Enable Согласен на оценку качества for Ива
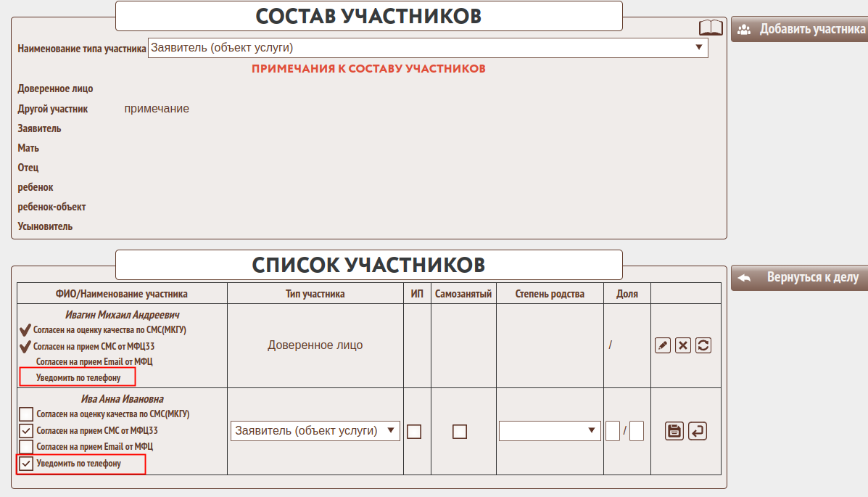 pyautogui.click(x=26, y=414)
